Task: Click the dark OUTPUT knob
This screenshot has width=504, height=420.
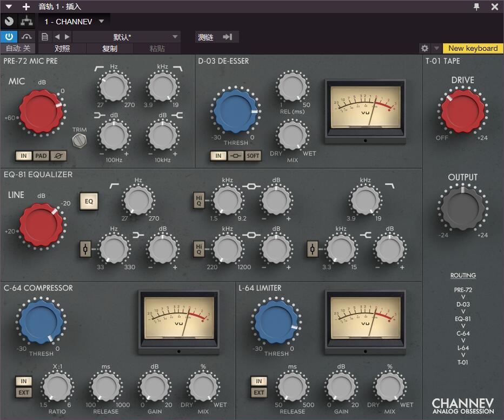Action: [x=462, y=208]
